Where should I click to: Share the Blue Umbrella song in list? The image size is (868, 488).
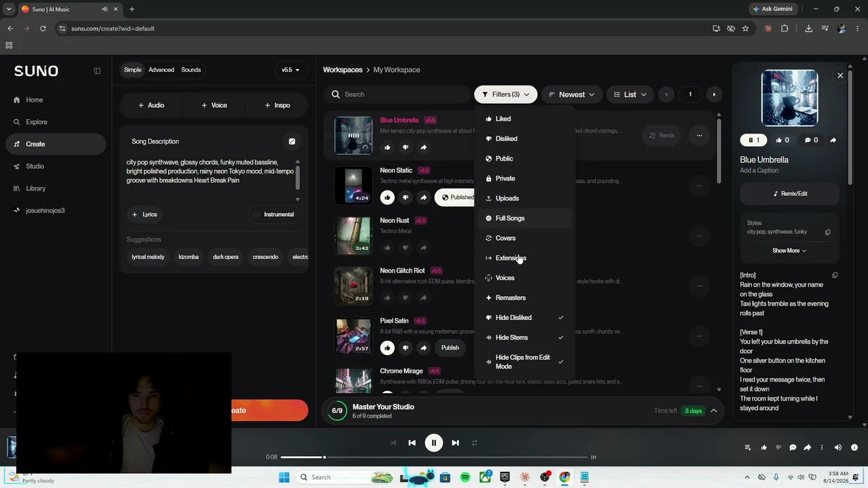pos(423,147)
